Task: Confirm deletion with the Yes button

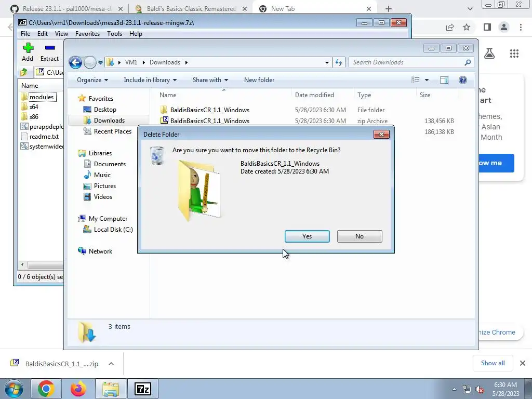Action: point(307,236)
